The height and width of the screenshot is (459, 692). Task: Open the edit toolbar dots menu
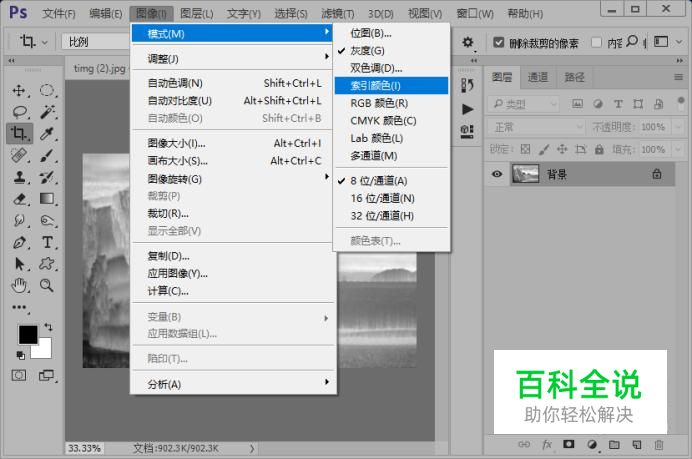point(19,307)
